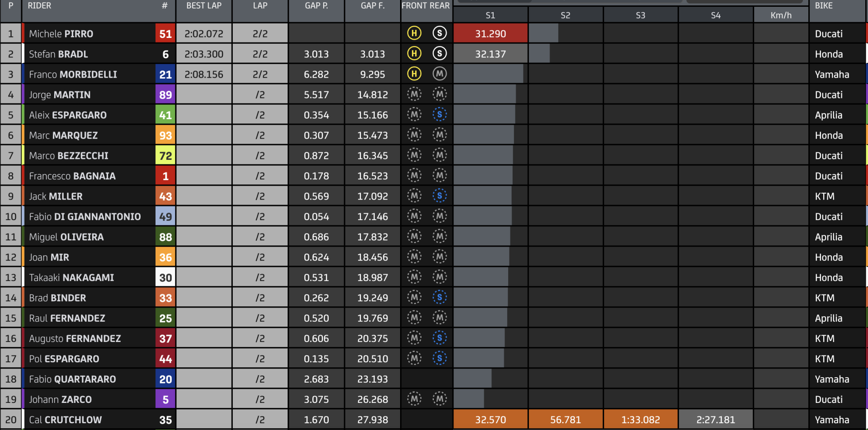Screen dimensions: 868x430
Task: Click Oliveira's rear medium tyre icon
Action: 439,237
